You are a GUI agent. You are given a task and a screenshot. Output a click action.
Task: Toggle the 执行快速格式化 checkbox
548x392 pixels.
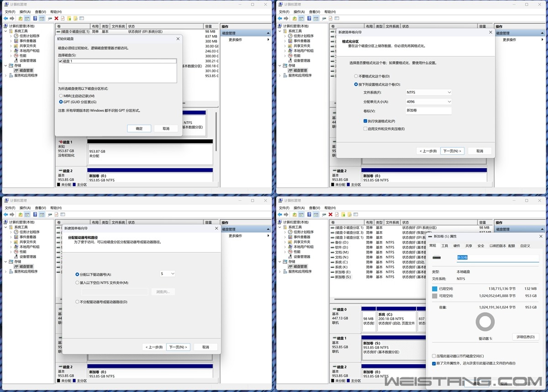[x=365, y=121]
